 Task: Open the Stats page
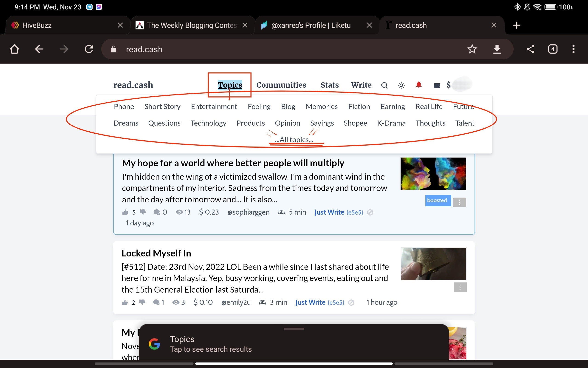(x=329, y=85)
